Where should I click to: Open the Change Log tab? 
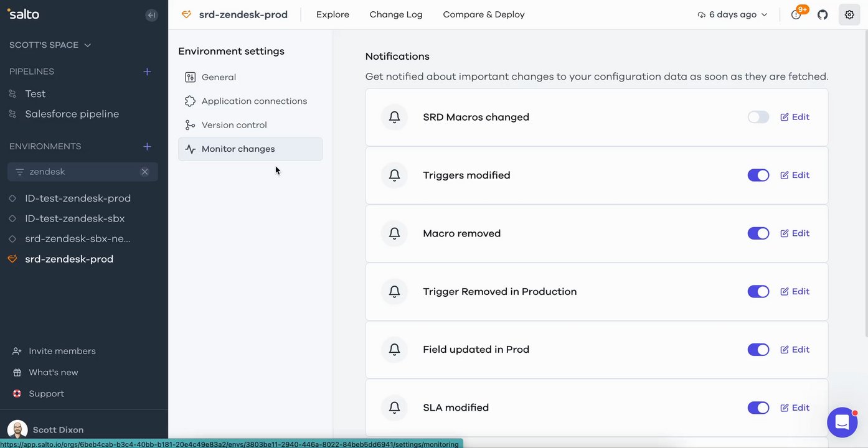tap(396, 15)
